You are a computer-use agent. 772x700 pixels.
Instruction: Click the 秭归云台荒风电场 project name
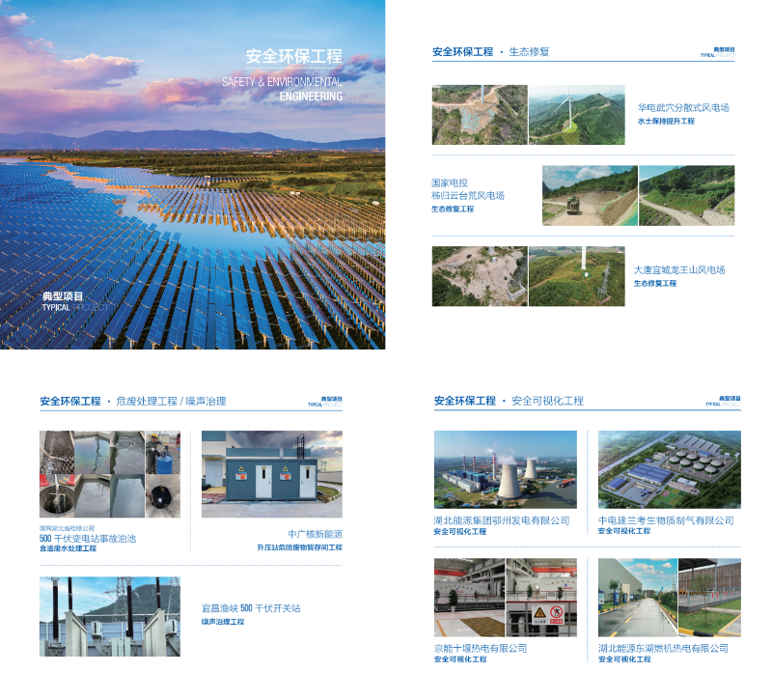pyautogui.click(x=468, y=196)
